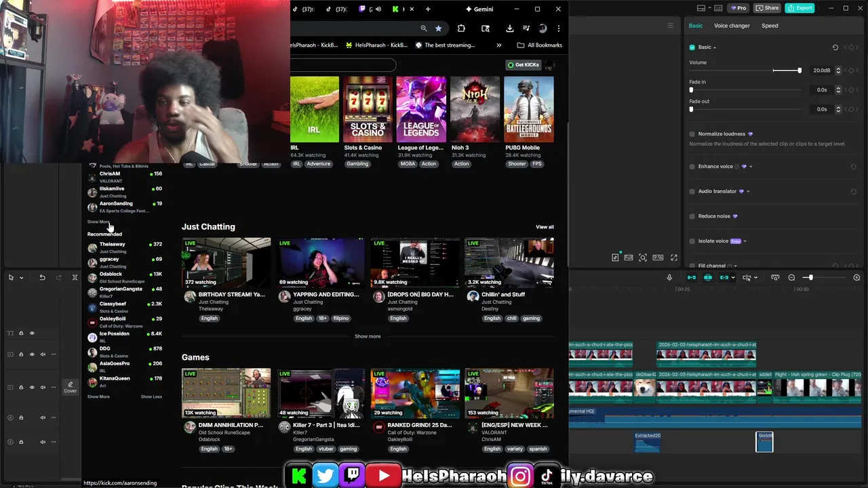Select the Basic tab in audio panel
Viewport: 868px width, 488px height.
[696, 26]
